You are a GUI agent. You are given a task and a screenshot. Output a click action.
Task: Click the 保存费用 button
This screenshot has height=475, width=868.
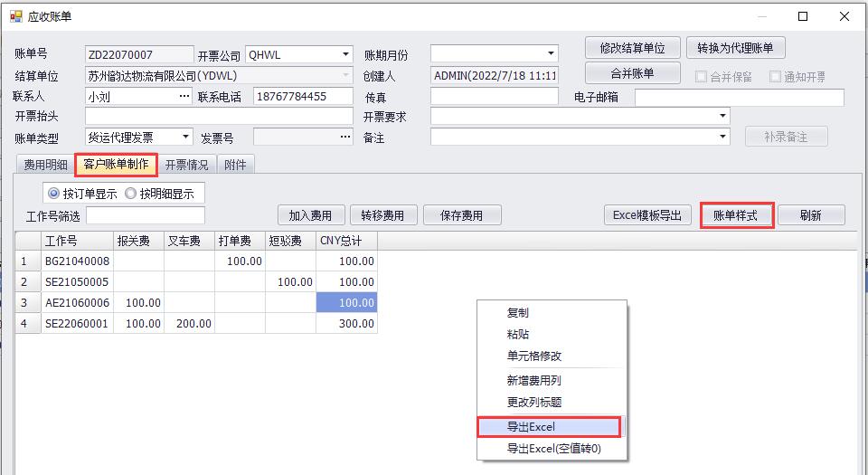pyautogui.click(x=462, y=215)
